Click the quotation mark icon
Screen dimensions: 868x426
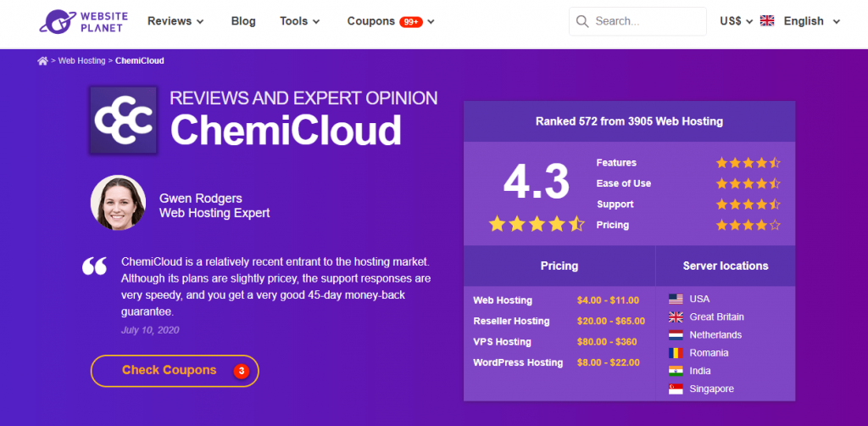(x=94, y=266)
